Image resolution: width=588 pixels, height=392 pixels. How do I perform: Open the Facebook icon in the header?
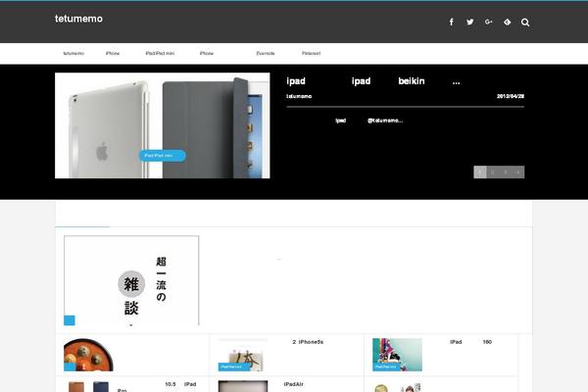click(x=452, y=22)
